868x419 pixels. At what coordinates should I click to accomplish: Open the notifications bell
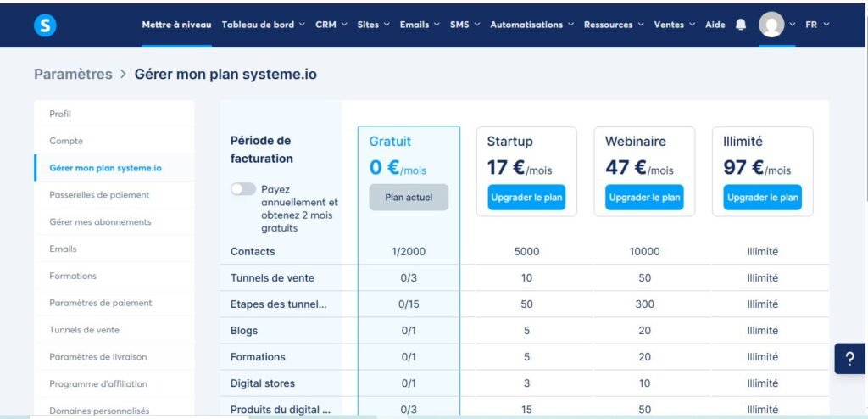pyautogui.click(x=741, y=25)
